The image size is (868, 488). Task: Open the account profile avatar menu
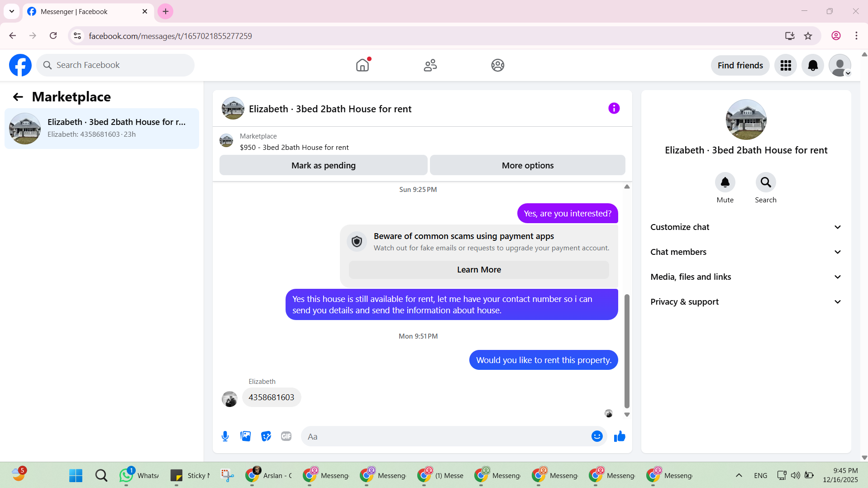pos(840,66)
